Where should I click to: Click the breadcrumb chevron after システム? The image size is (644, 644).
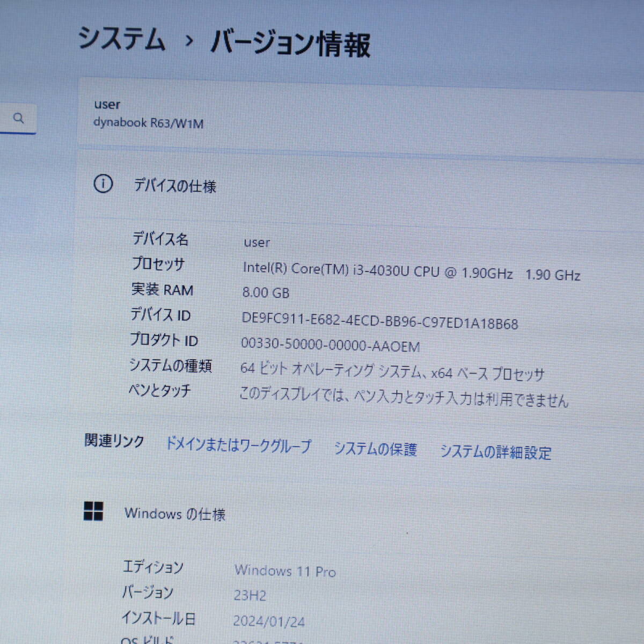click(188, 41)
